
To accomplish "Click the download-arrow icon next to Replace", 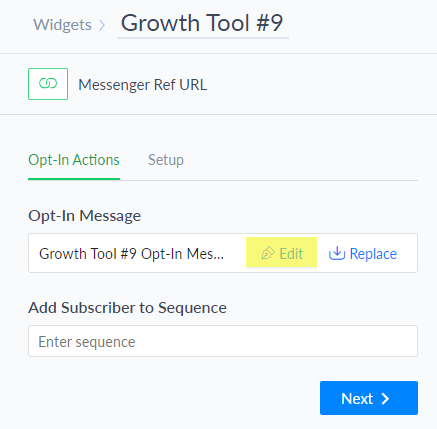I will [337, 253].
